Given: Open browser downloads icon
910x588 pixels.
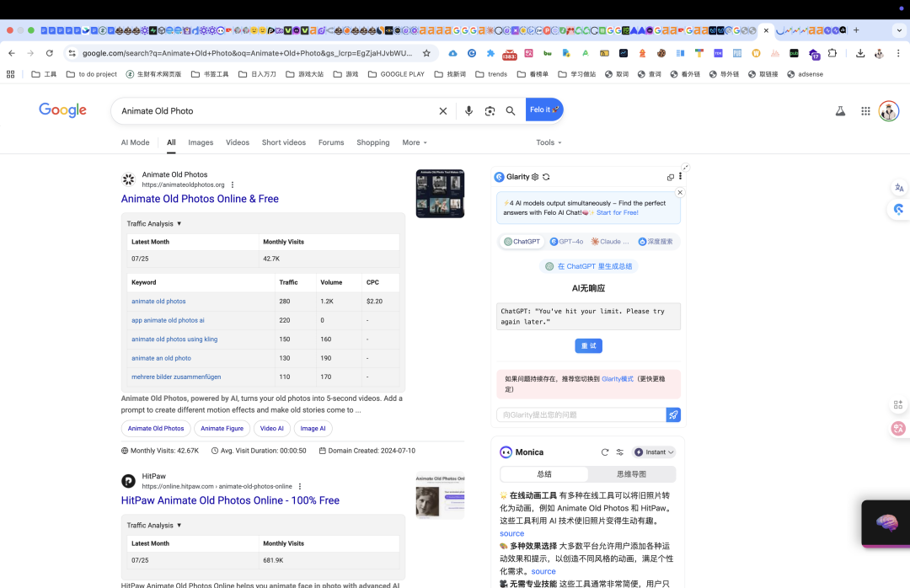Looking at the screenshot, I should click(860, 53).
